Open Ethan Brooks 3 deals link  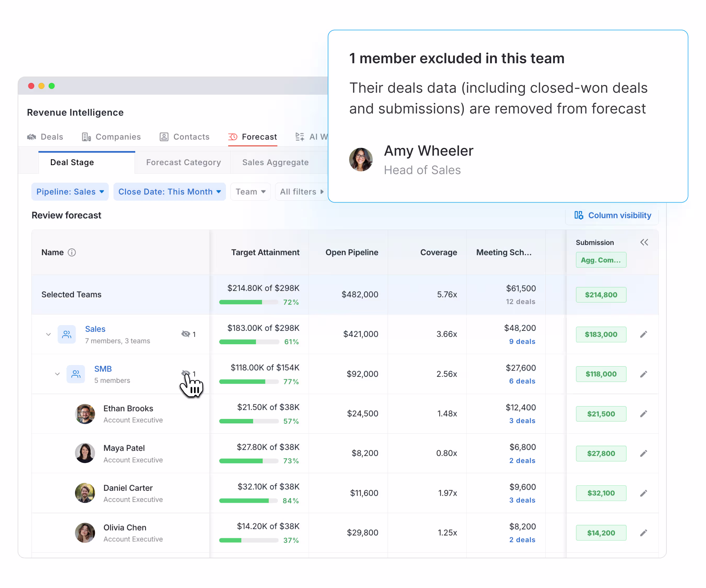tap(522, 421)
